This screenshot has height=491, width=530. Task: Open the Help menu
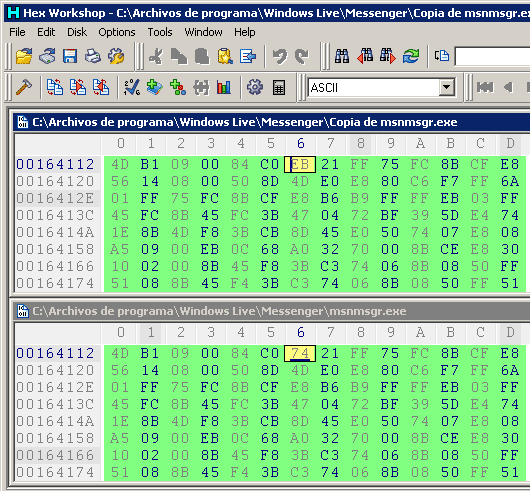coord(245,32)
